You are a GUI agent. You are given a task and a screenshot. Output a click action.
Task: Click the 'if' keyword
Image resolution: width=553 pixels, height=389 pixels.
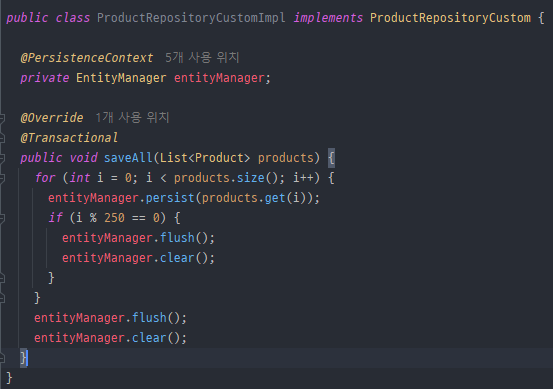[x=55, y=218]
